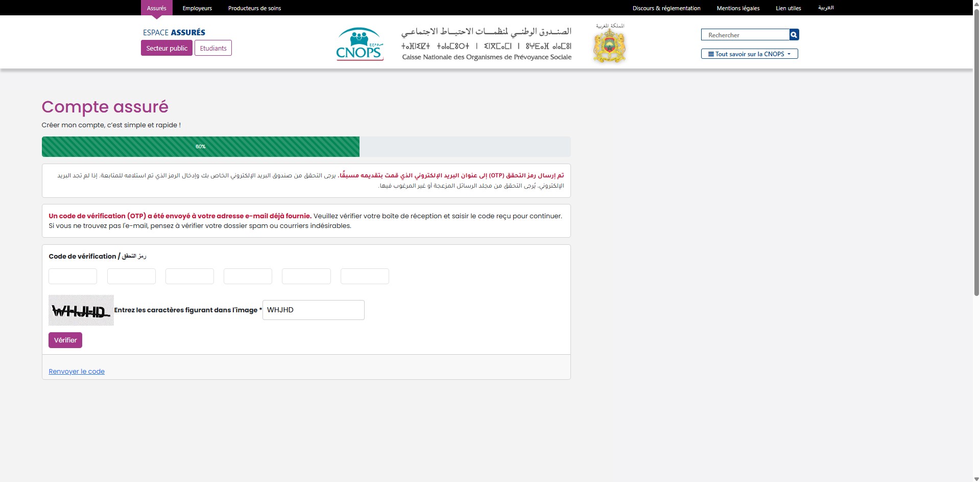Viewport: 980px width, 482px height.
Task: Click the captcha text input field
Action: pyautogui.click(x=313, y=310)
